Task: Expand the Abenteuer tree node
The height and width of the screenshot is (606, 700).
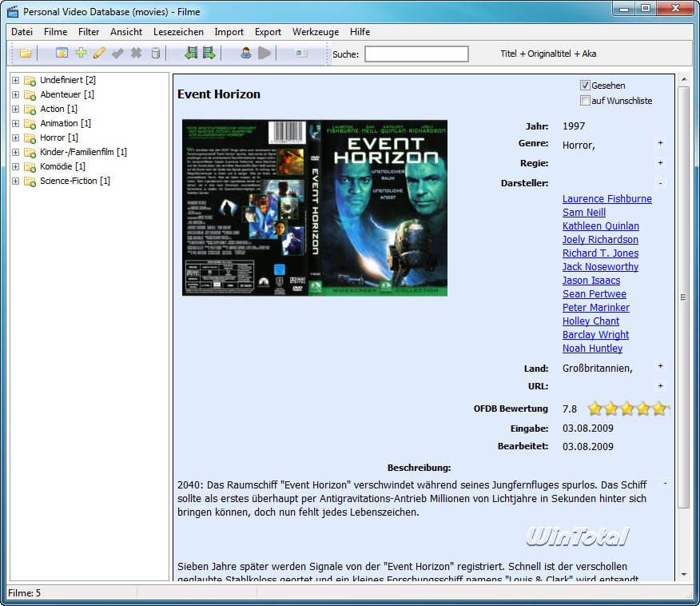Action: (16, 94)
